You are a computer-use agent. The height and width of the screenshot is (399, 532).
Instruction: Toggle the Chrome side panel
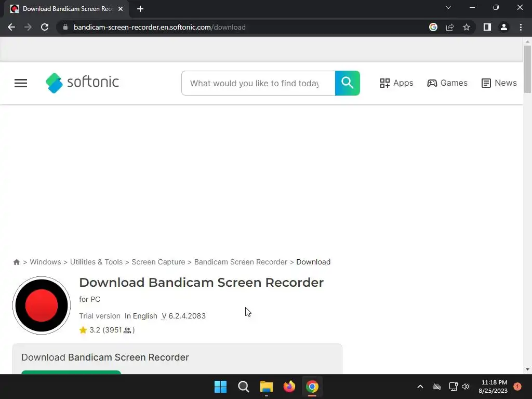point(487,27)
